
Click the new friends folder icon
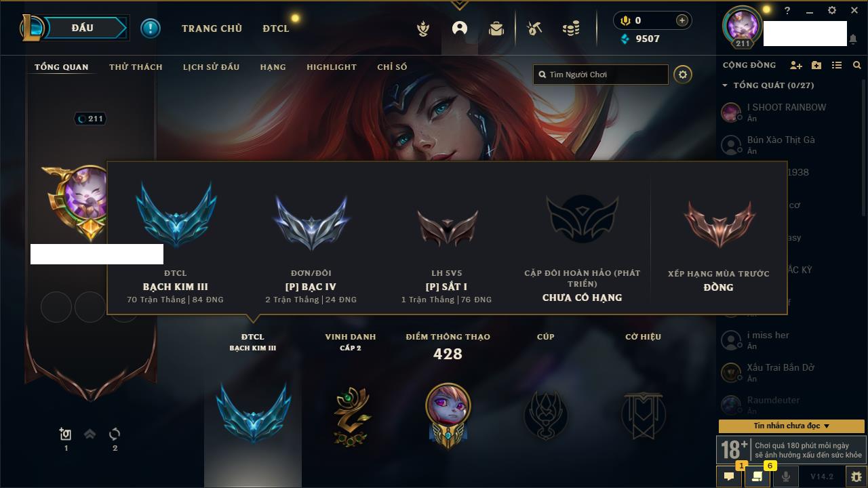[816, 65]
